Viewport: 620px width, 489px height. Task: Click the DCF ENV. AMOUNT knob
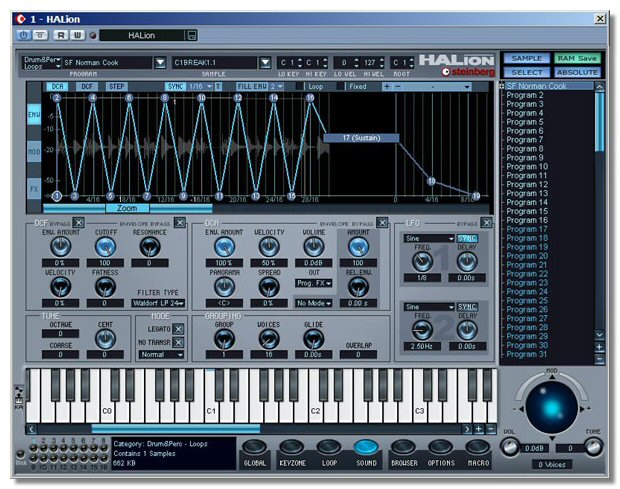pyautogui.click(x=60, y=247)
